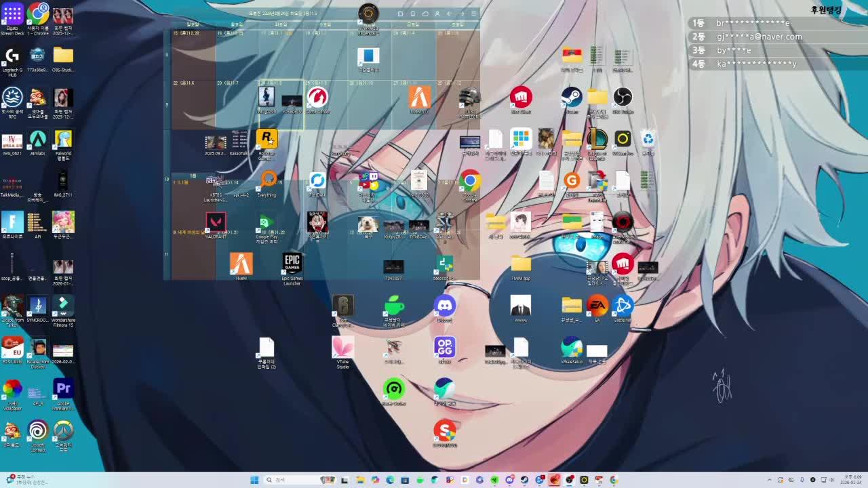Launch the RustDesk desktop shortcut
The image size is (868, 488).
(317, 184)
